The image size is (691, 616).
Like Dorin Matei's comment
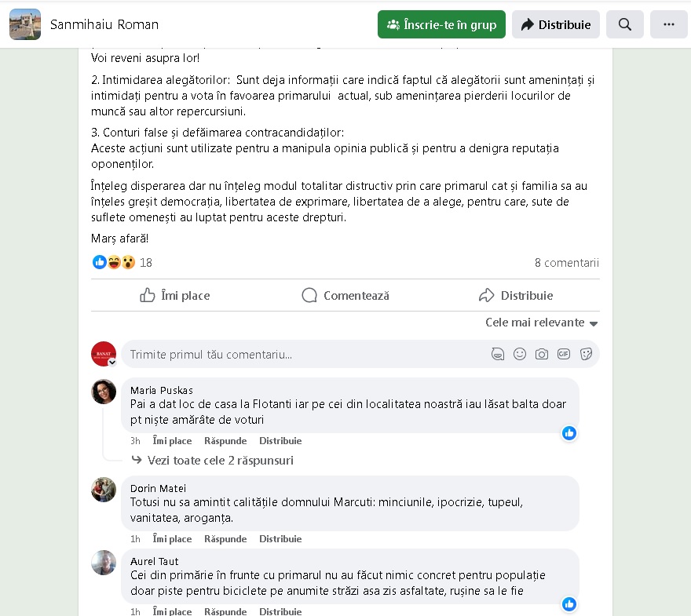[x=172, y=539]
